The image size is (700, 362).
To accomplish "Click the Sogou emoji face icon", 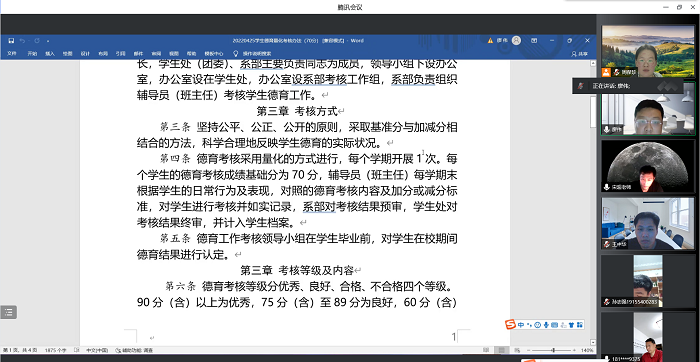I will 538,325.
